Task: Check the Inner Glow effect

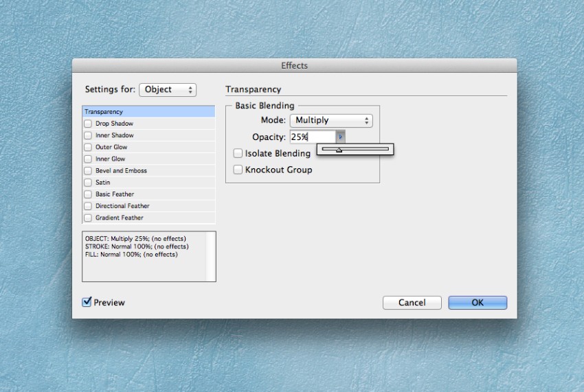Action: click(88, 159)
